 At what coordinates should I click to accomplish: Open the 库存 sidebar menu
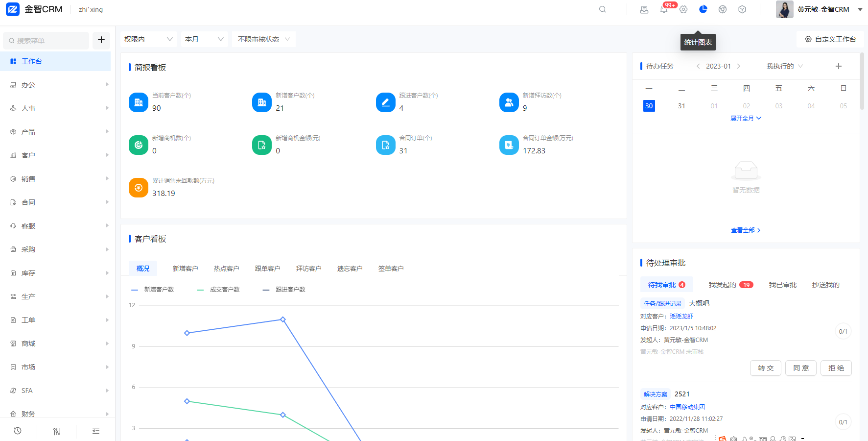55,273
